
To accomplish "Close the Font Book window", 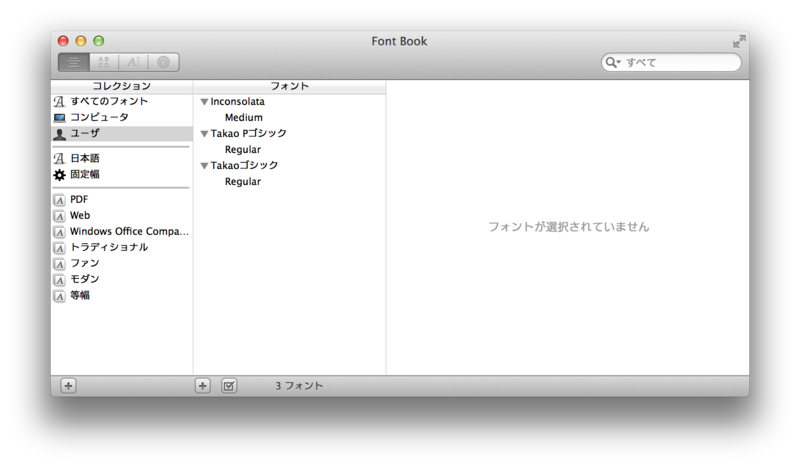I will (x=63, y=41).
